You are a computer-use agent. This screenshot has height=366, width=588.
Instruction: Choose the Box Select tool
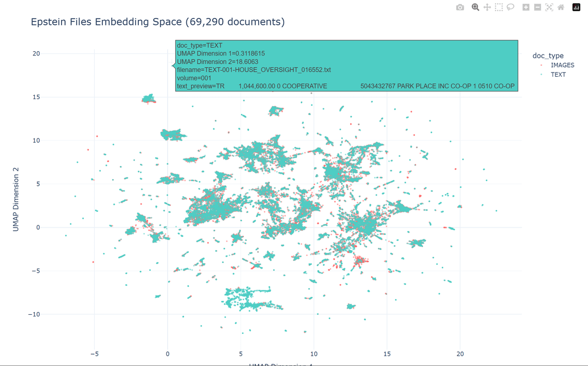[x=499, y=7]
